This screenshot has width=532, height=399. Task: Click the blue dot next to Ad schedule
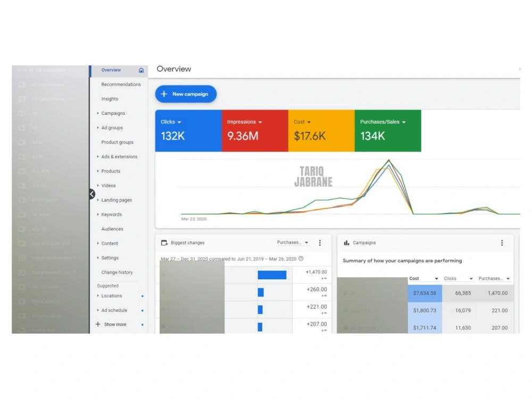(142, 311)
